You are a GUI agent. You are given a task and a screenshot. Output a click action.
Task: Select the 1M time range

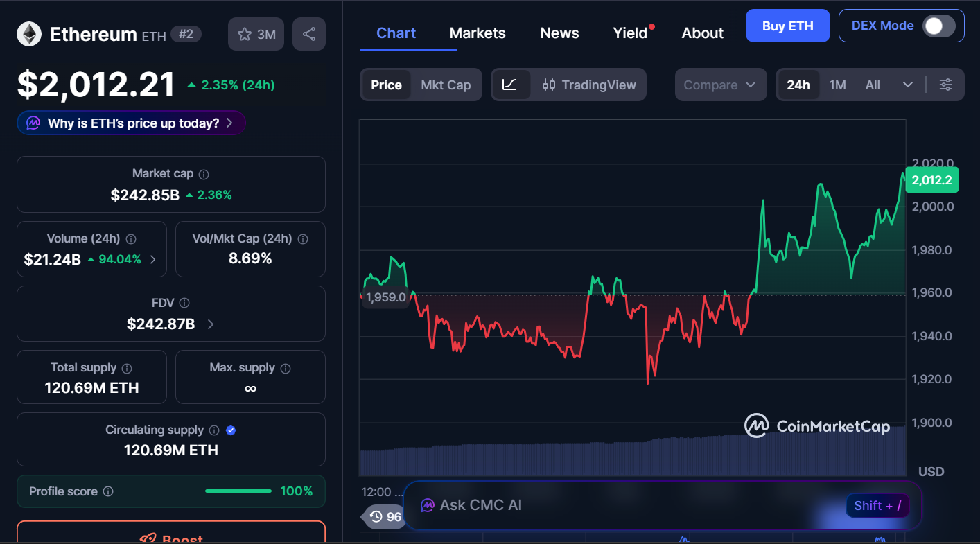tap(837, 85)
